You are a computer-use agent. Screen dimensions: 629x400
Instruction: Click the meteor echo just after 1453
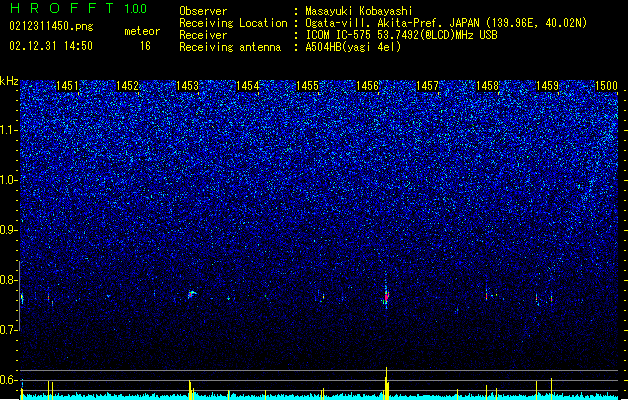coord(192,294)
